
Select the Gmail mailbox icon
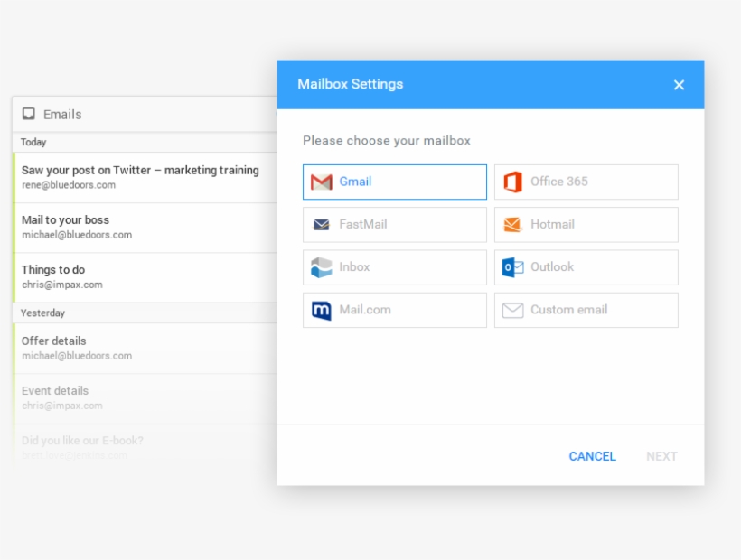coord(321,182)
